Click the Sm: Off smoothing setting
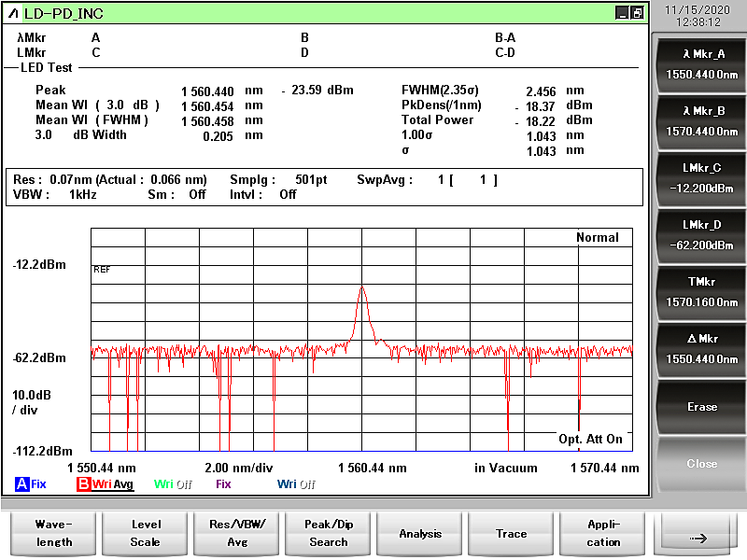The image size is (747, 560). (176, 194)
